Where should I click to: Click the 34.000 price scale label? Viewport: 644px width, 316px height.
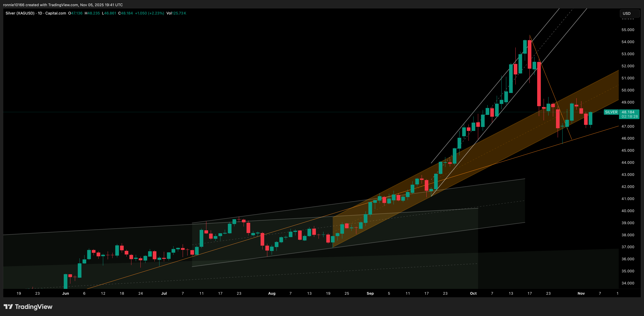pyautogui.click(x=627, y=283)
